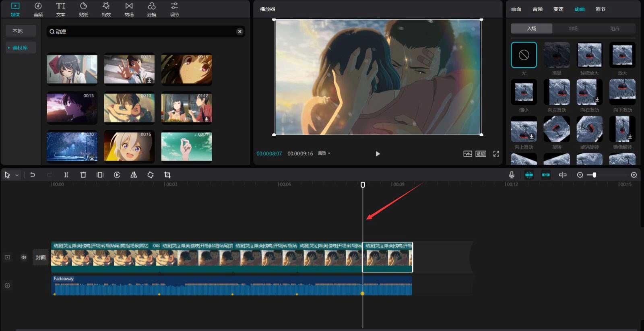
Task: Switch to the 动画 animation tab
Action: click(x=580, y=9)
